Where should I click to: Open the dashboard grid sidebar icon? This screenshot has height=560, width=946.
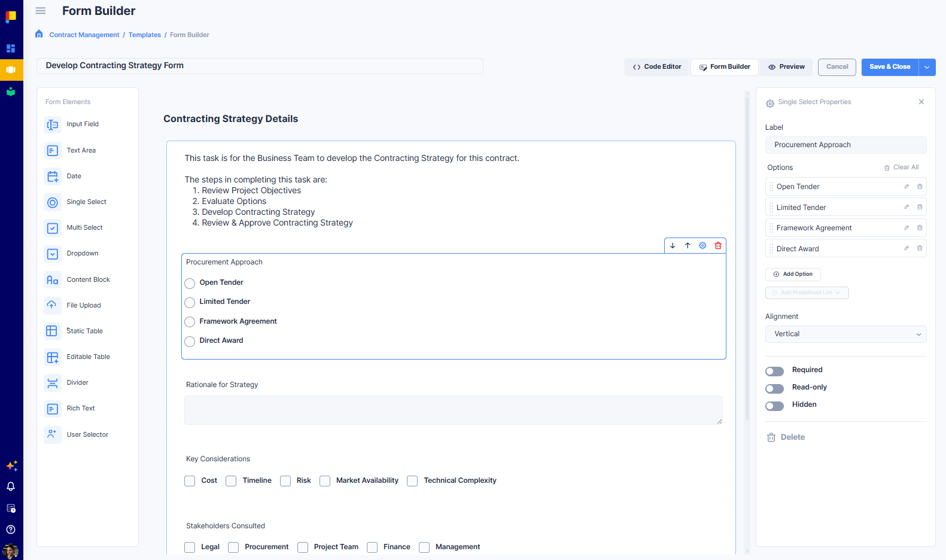pyautogui.click(x=11, y=48)
